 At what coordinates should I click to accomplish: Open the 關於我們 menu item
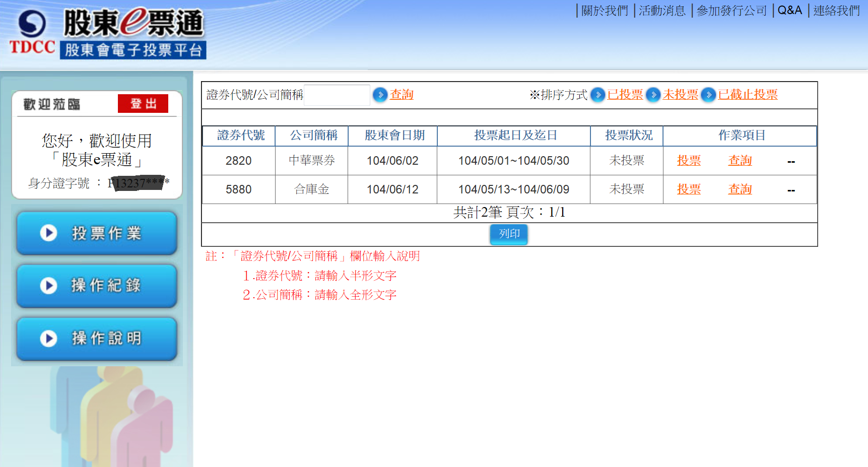point(605,11)
